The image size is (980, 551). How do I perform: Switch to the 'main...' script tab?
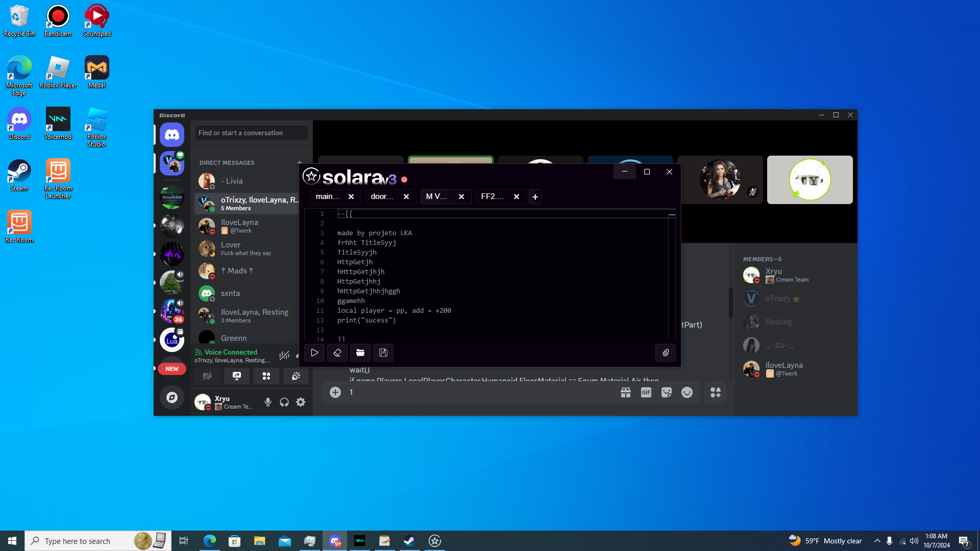pos(328,196)
